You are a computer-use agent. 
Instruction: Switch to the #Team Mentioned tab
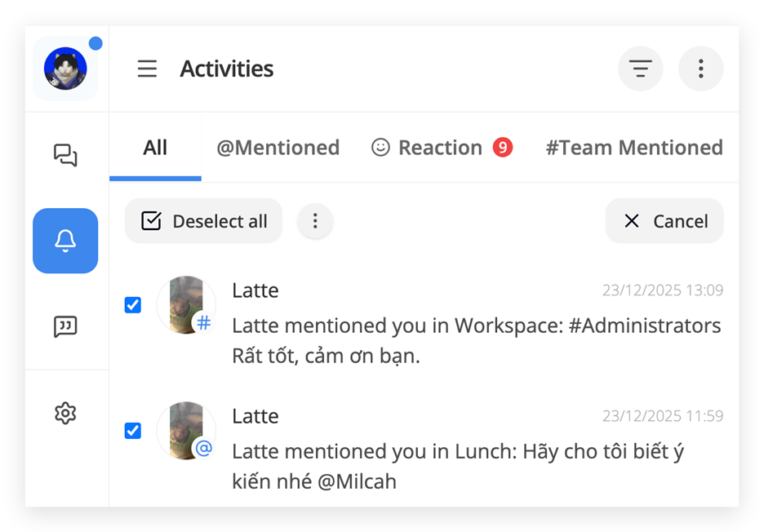click(x=633, y=148)
